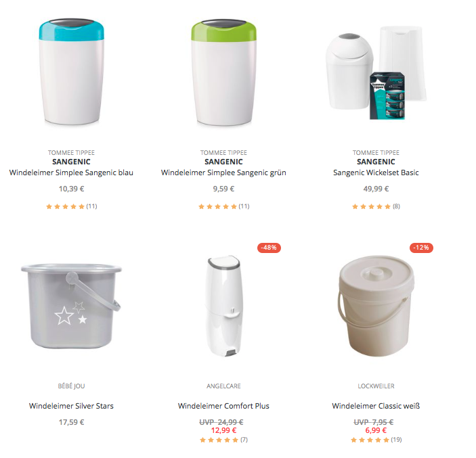Open Windeleimer Silver Stars title link

point(71,406)
